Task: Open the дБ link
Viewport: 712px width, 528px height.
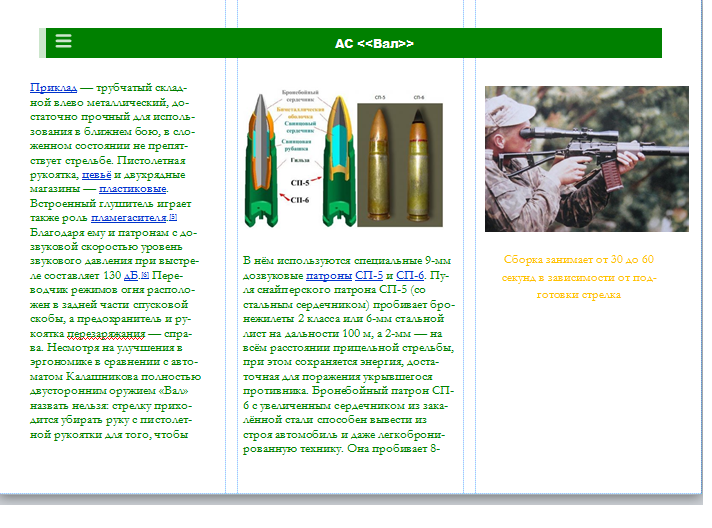Action: (x=131, y=276)
